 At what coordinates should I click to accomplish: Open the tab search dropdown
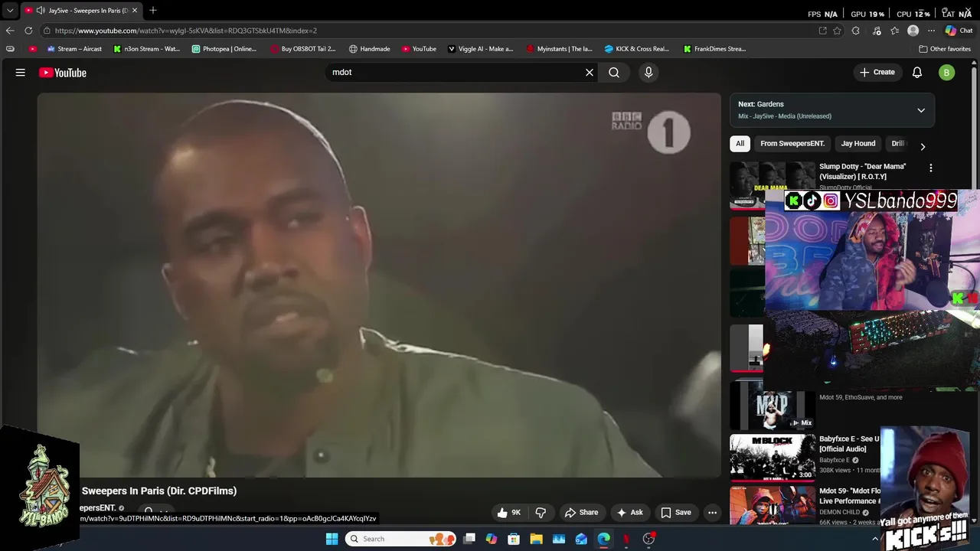tap(10, 11)
